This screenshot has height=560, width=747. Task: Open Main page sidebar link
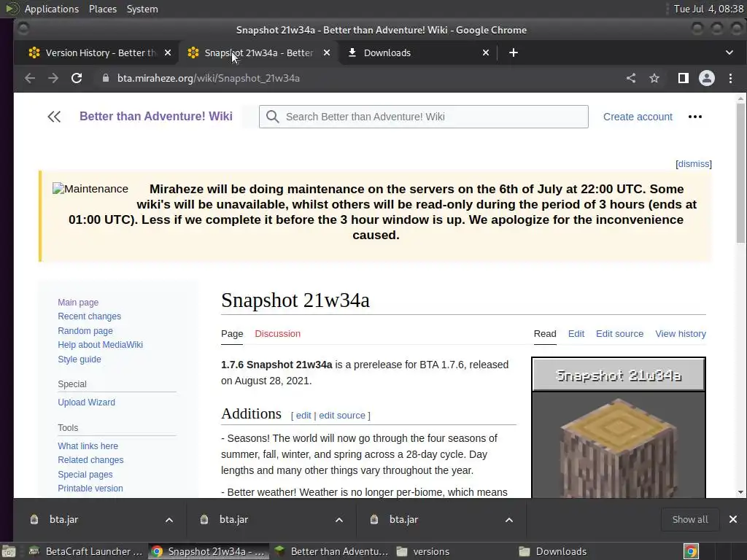pyautogui.click(x=78, y=303)
